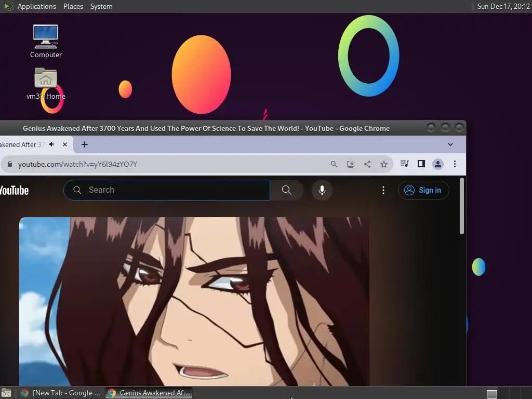532x399 pixels.
Task: Open vm3's Home folder icon
Action: coord(46,84)
